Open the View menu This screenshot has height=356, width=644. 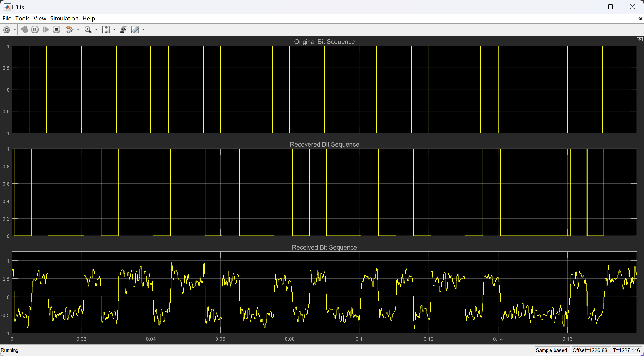click(x=40, y=19)
